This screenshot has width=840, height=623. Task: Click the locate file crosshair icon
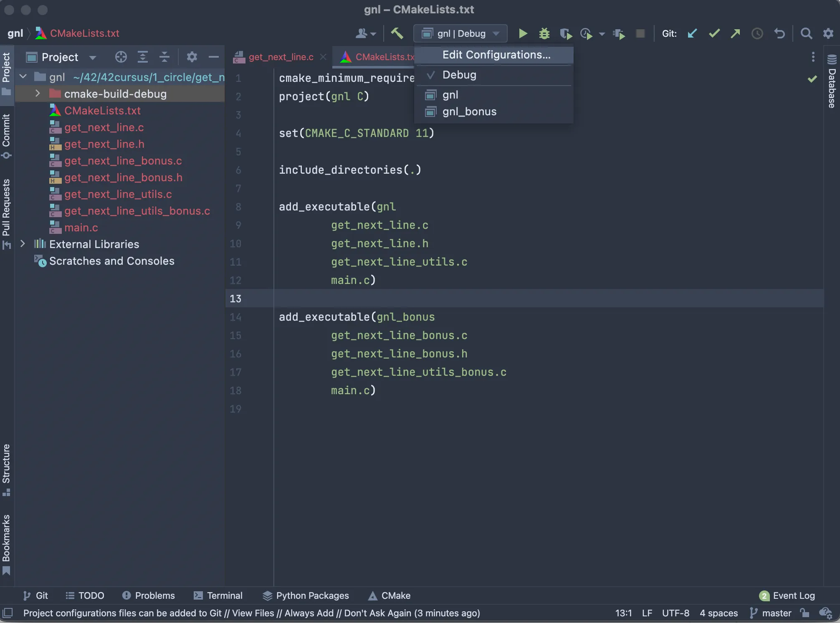(x=121, y=57)
